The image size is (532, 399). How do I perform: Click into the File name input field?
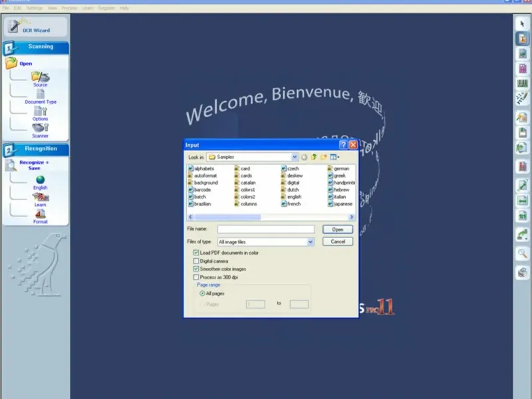pyautogui.click(x=265, y=229)
